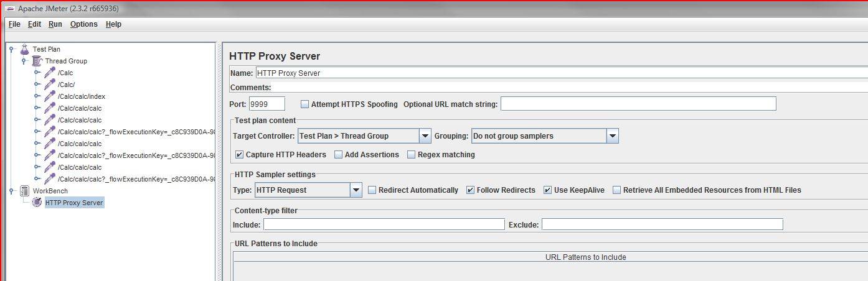Image resolution: width=868 pixels, height=281 pixels.
Task: Click the Content-type Exclude field
Action: 663,224
